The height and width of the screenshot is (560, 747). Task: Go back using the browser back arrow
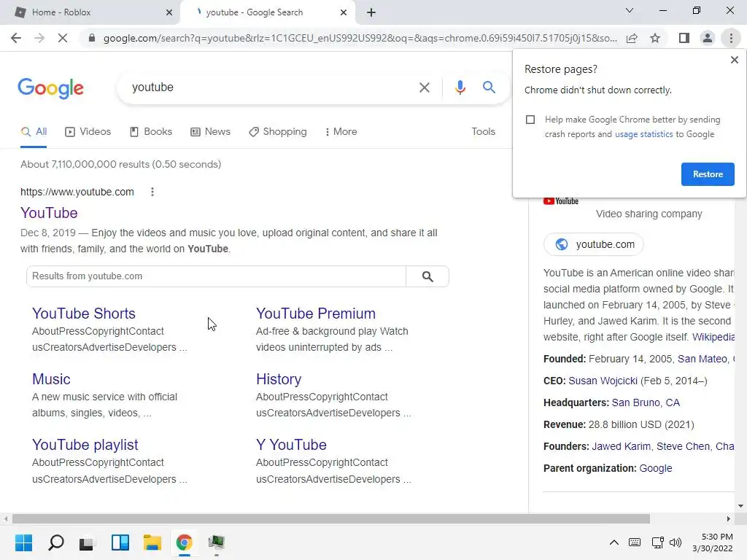pyautogui.click(x=16, y=38)
